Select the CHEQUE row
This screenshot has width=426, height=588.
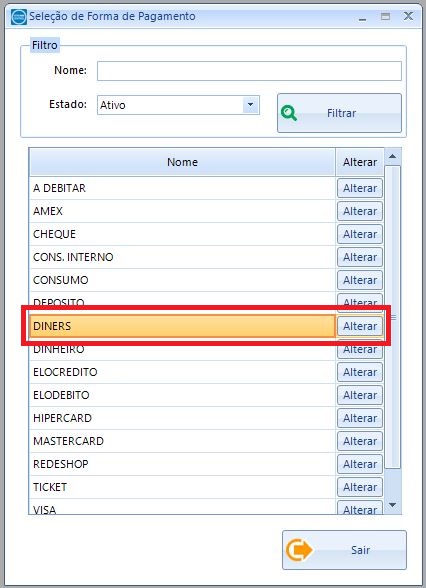coord(182,234)
